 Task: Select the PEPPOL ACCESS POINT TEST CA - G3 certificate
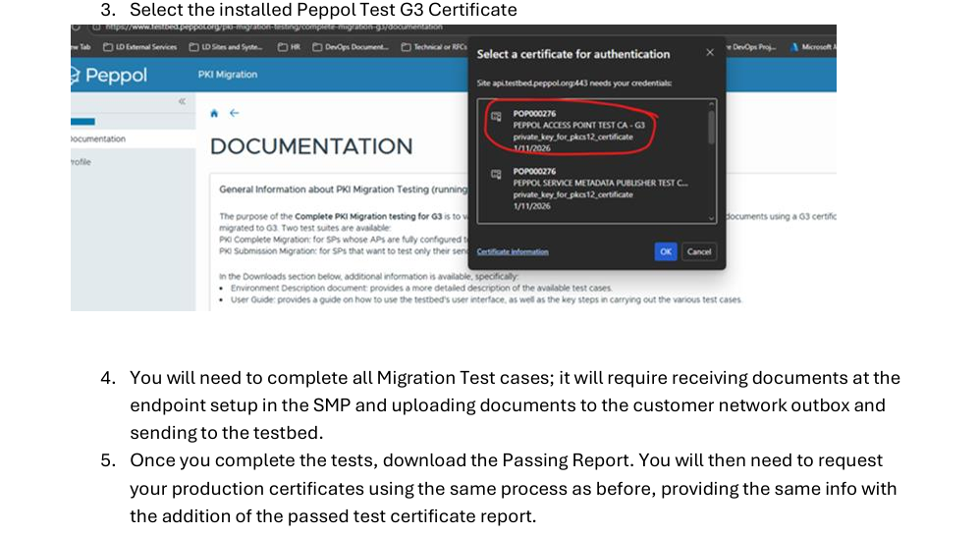(x=593, y=131)
